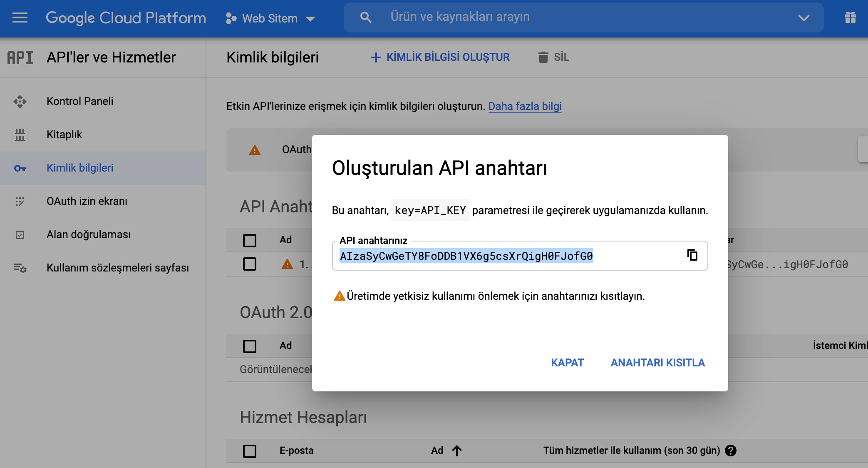Click the truncated key '...igH0FJofG0' in the table

[787, 264]
